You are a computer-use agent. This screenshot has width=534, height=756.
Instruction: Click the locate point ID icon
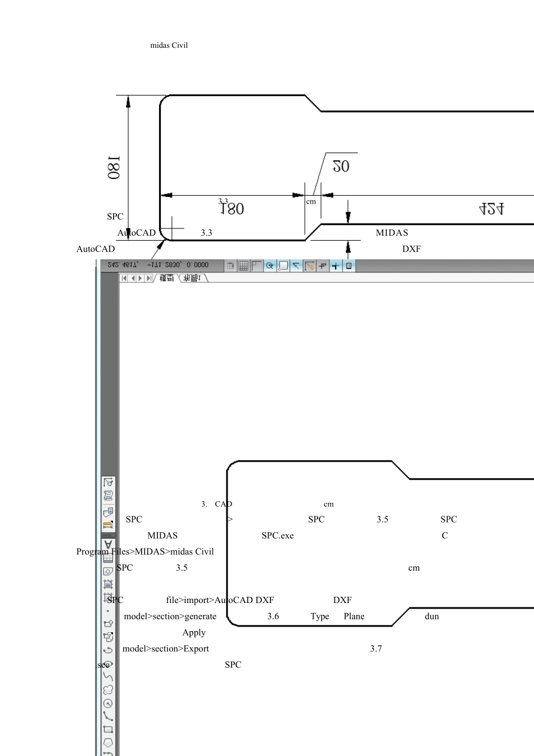(x=108, y=482)
